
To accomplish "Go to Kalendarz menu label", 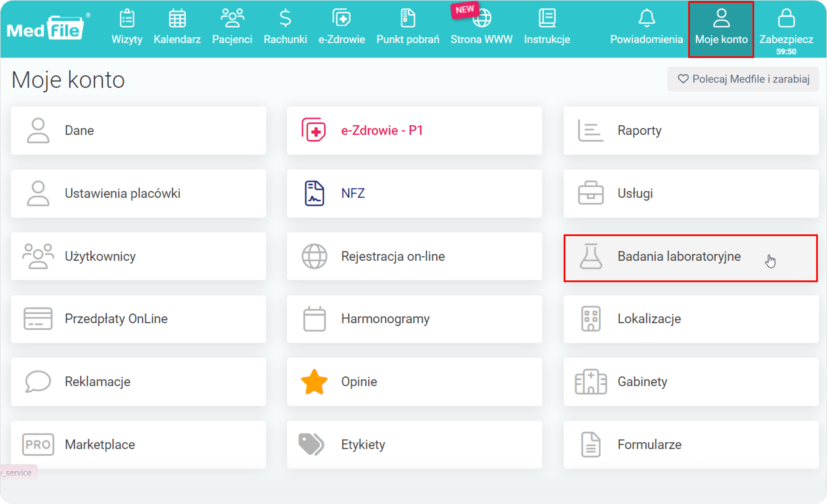I will pos(177,39).
